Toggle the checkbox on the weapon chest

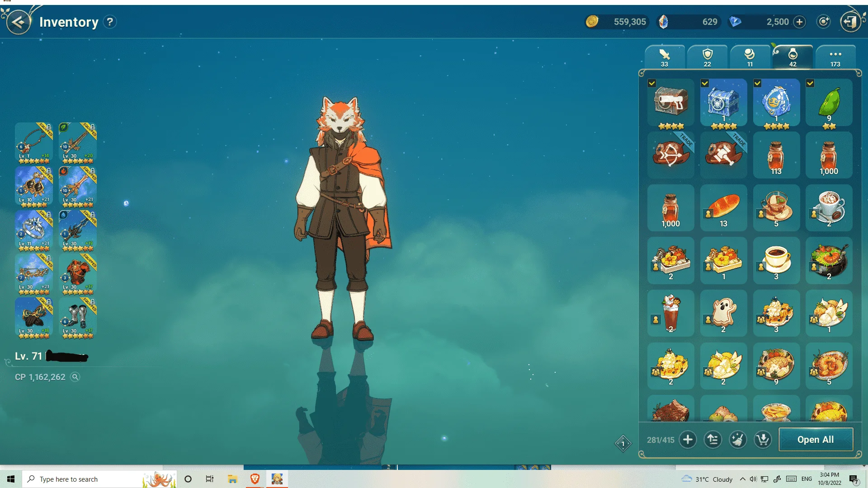652,83
